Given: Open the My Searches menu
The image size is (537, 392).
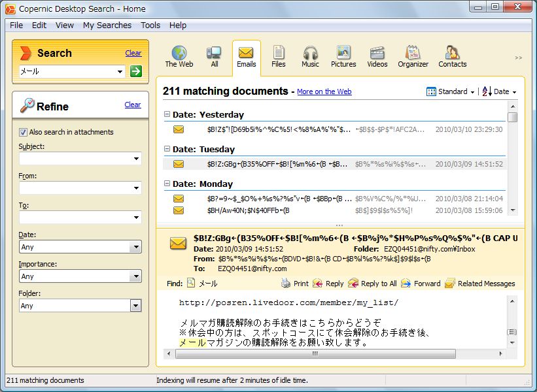Looking at the screenshot, I should tap(107, 25).
